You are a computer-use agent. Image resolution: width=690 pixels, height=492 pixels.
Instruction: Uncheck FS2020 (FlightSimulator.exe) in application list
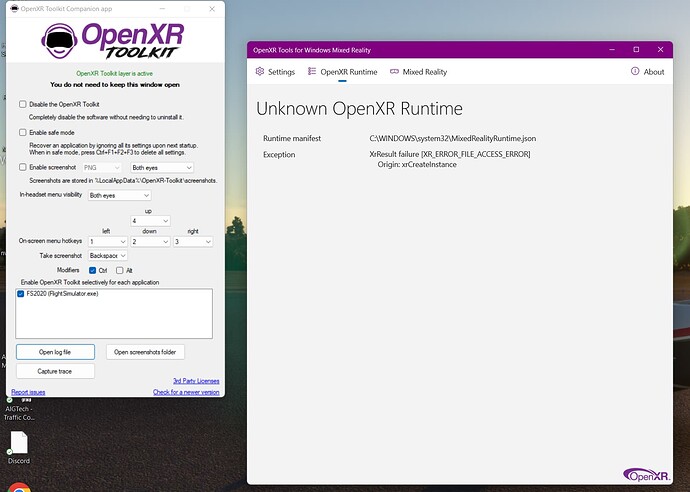[x=21, y=294]
